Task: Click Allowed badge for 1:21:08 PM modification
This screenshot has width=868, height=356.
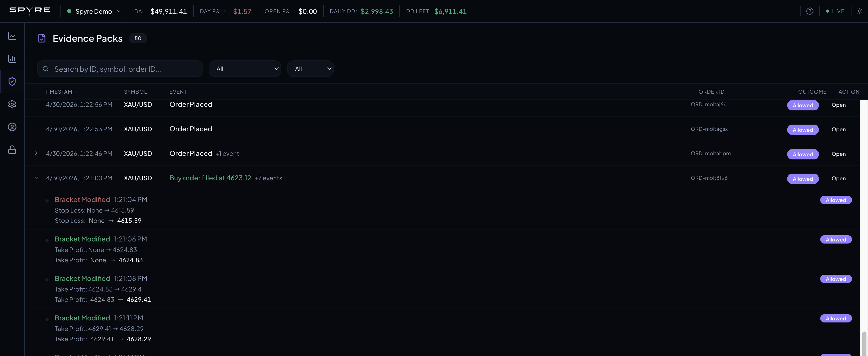Action: click(836, 279)
